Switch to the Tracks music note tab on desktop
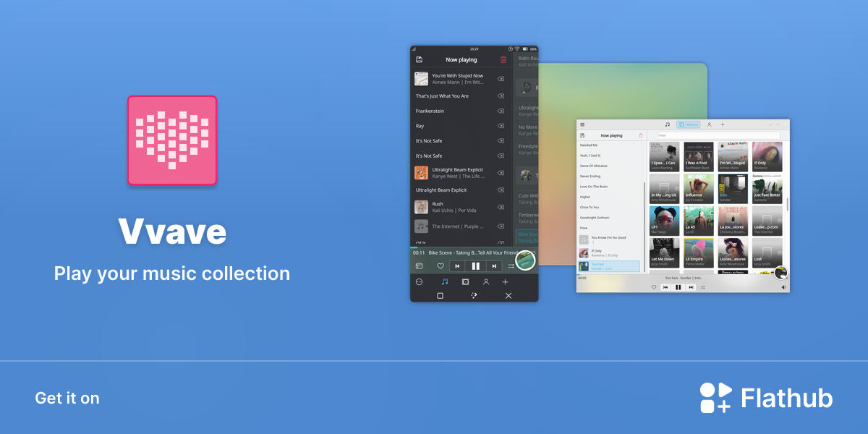The width and height of the screenshot is (868, 434). (x=667, y=124)
